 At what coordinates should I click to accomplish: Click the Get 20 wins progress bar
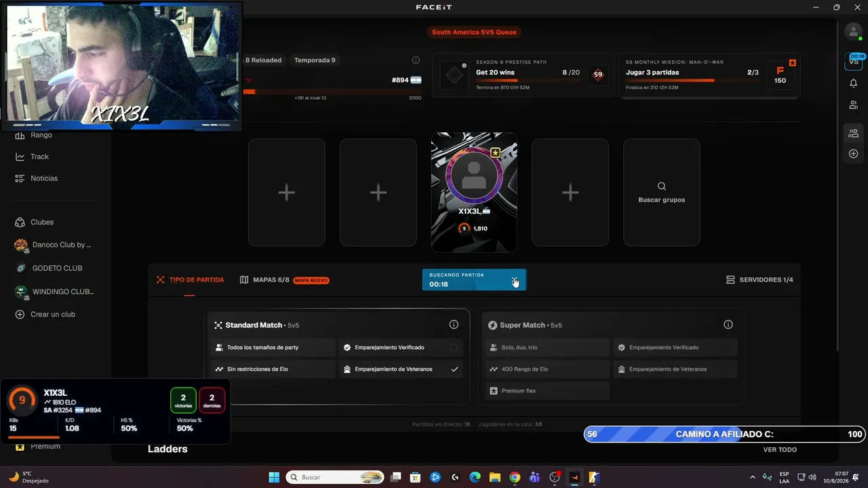click(x=528, y=80)
